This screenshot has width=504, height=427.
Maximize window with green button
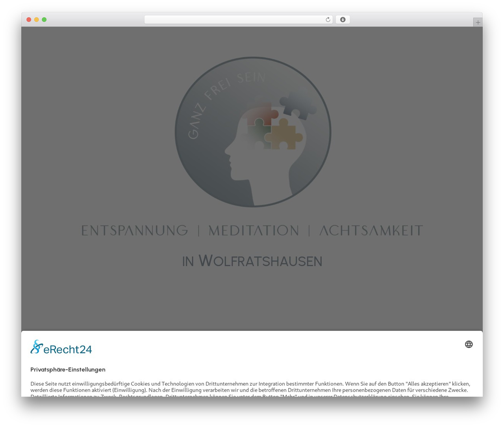point(44,20)
